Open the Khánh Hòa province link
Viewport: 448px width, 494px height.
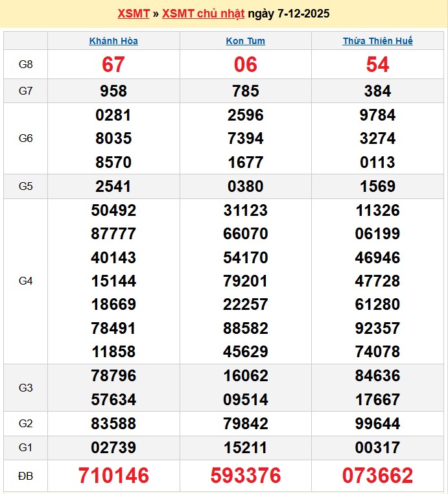113,41
